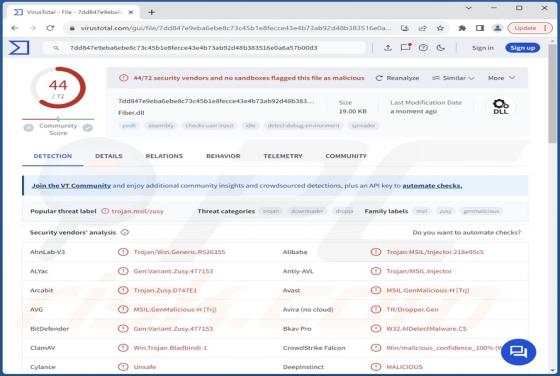Expand the Similar dropdown
The width and height of the screenshot is (560, 376).
(x=453, y=77)
